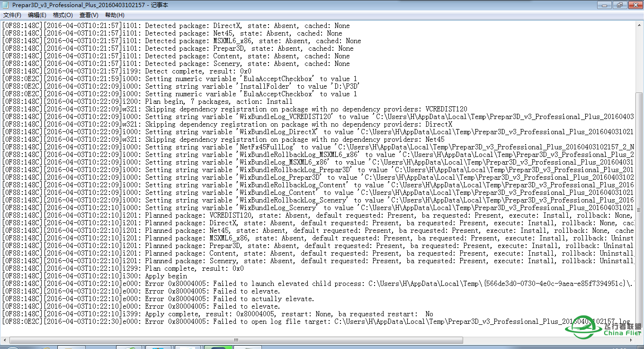Click the vertical scrollbar up arrow

tap(639, 25)
